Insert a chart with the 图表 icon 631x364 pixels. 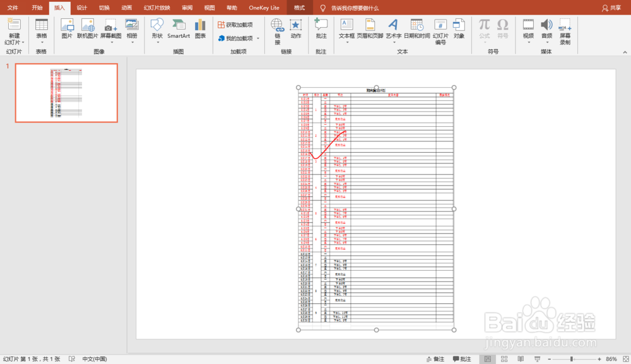[200, 25]
